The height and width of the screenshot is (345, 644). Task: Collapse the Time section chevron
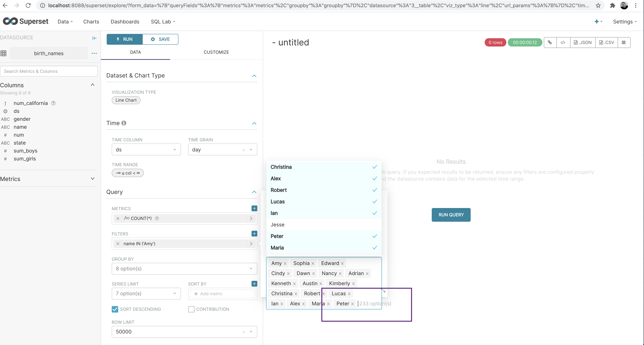254,123
